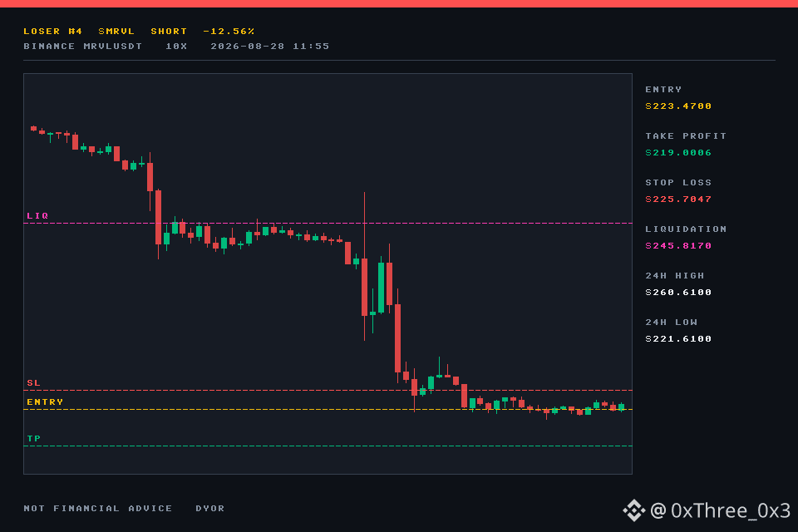Click NOT FINANCIAL ADVICE disclaimer
The height and width of the screenshot is (532, 798).
point(98,509)
